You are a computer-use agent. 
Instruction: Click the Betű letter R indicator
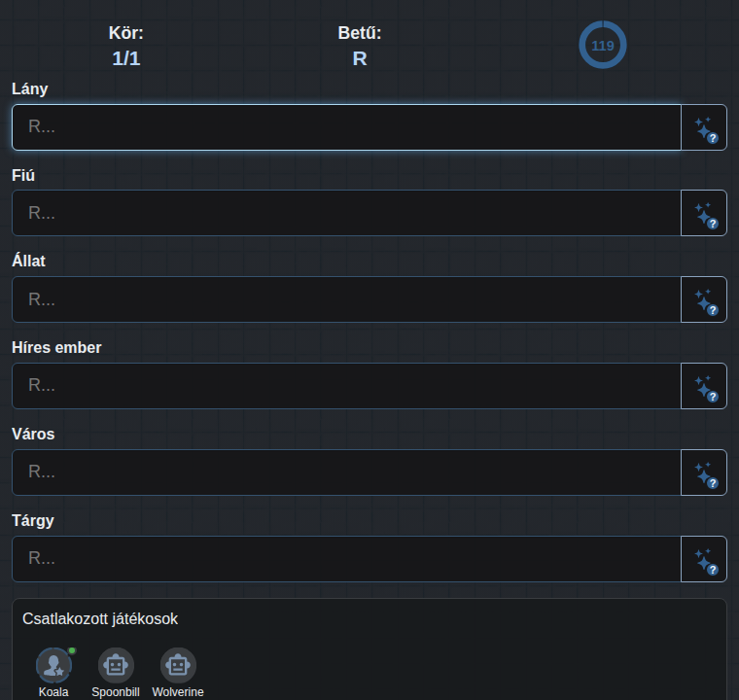(360, 59)
